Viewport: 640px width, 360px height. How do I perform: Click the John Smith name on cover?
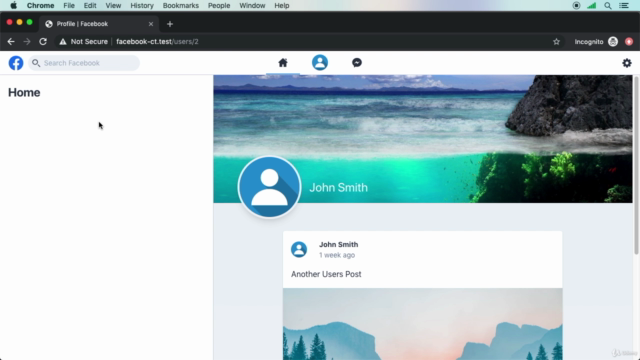click(x=338, y=187)
